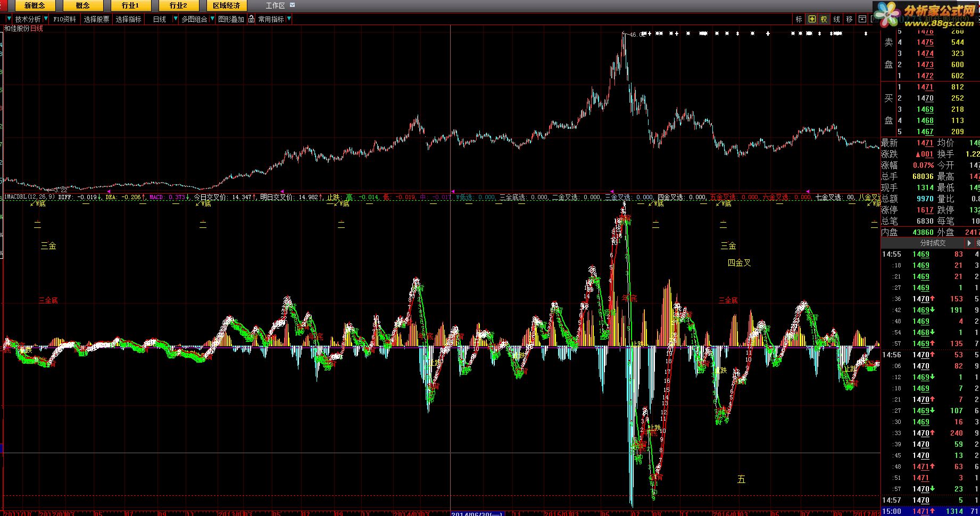Screen dimensions: 980x516
Task: Toggle the 权 adjustment button
Action: (824, 19)
